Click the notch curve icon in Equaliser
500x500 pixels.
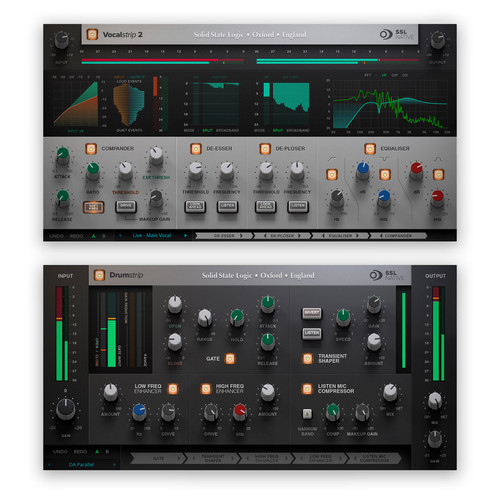pyautogui.click(x=385, y=159)
